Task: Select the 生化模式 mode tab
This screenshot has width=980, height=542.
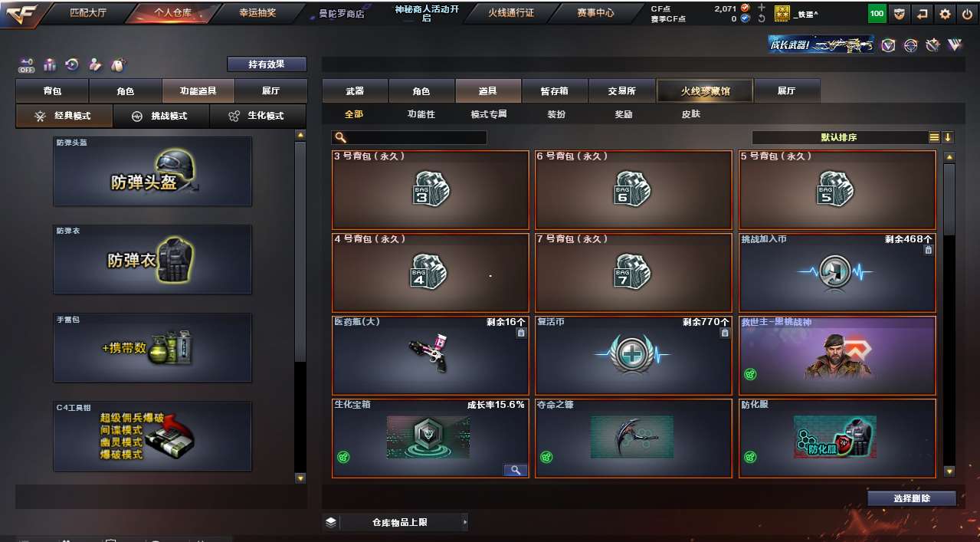Action: coord(257,116)
